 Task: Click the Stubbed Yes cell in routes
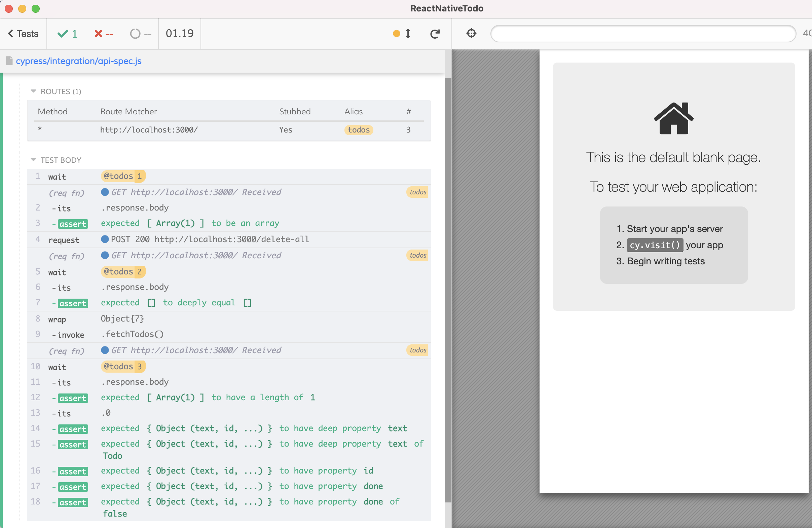[286, 129]
